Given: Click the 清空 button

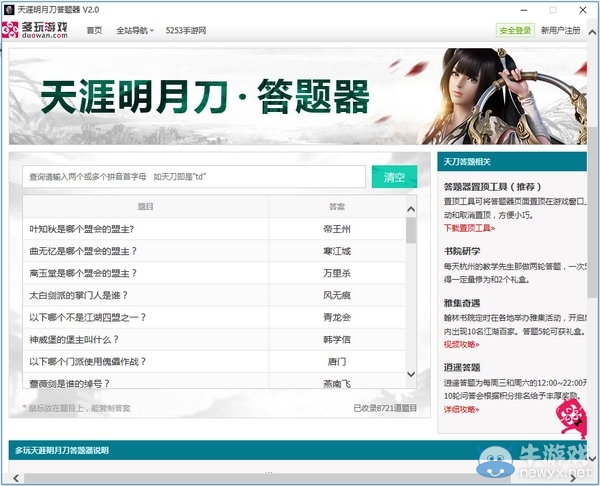Looking at the screenshot, I should point(394,177).
